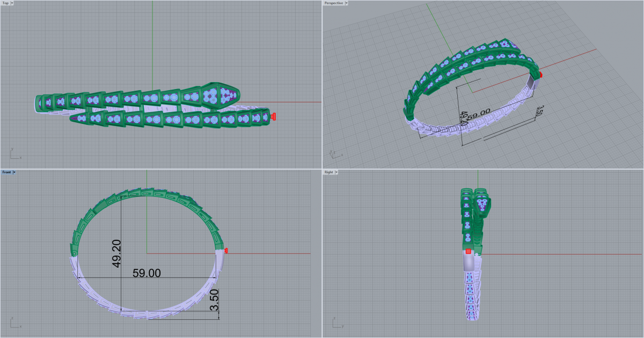Select the snake head in Top viewport

220,95
